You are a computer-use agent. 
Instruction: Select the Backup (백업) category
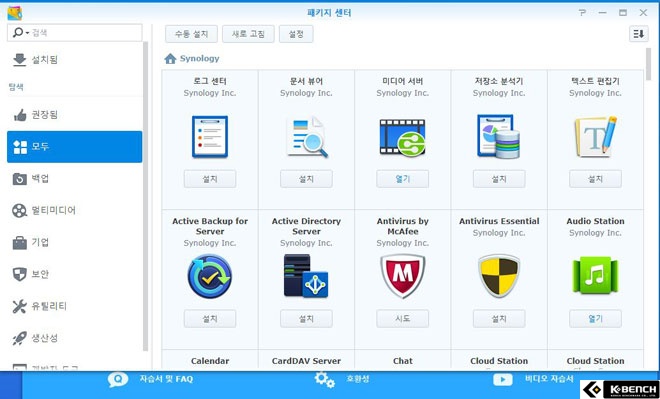coord(75,178)
